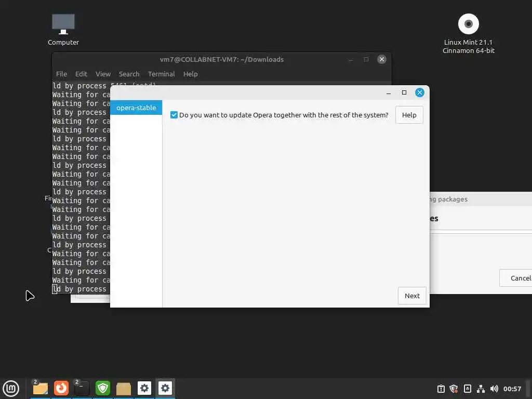Screen dimensions: 532x399
Task: Open Help in the opera-stable dialog
Action: [x=409, y=115]
